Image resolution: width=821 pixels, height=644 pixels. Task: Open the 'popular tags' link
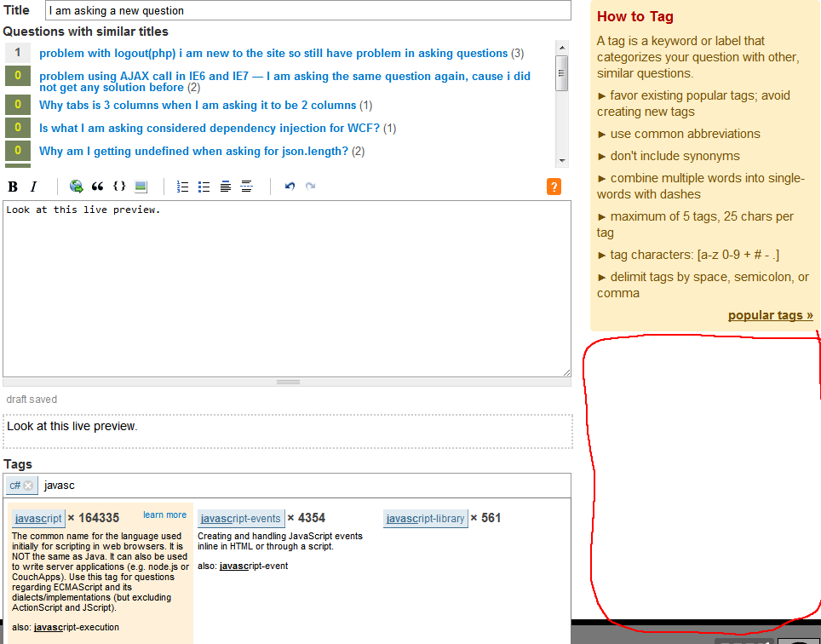(770, 315)
